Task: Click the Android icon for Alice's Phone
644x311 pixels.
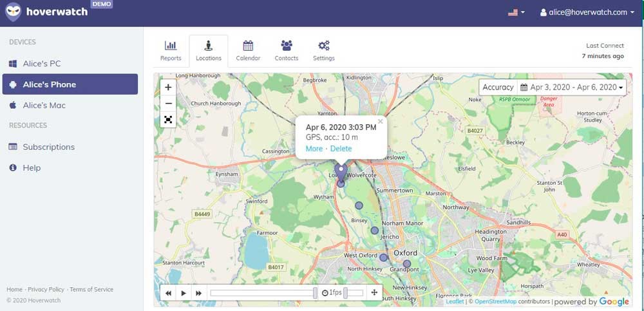Action: click(x=13, y=84)
